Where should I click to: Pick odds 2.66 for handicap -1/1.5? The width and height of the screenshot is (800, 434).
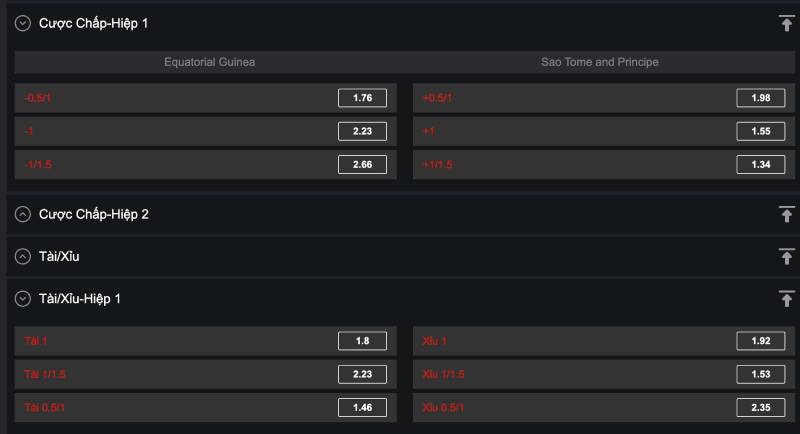click(x=362, y=165)
